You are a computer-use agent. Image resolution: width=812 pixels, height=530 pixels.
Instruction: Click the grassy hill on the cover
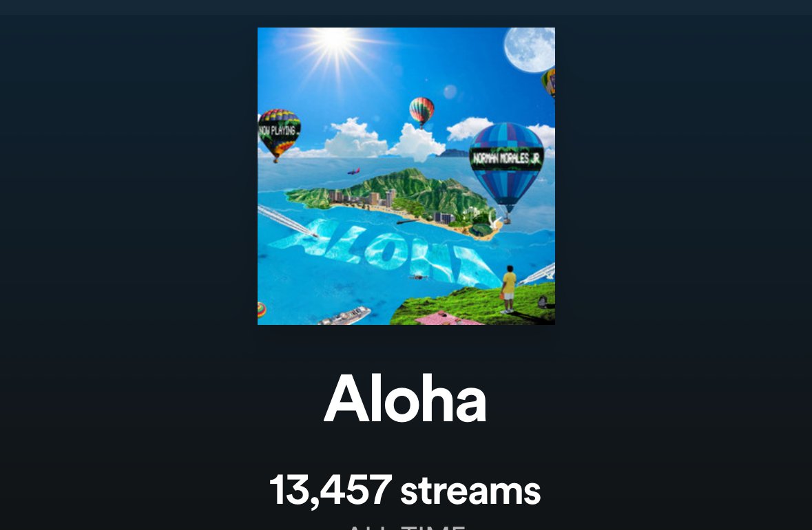(x=471, y=306)
